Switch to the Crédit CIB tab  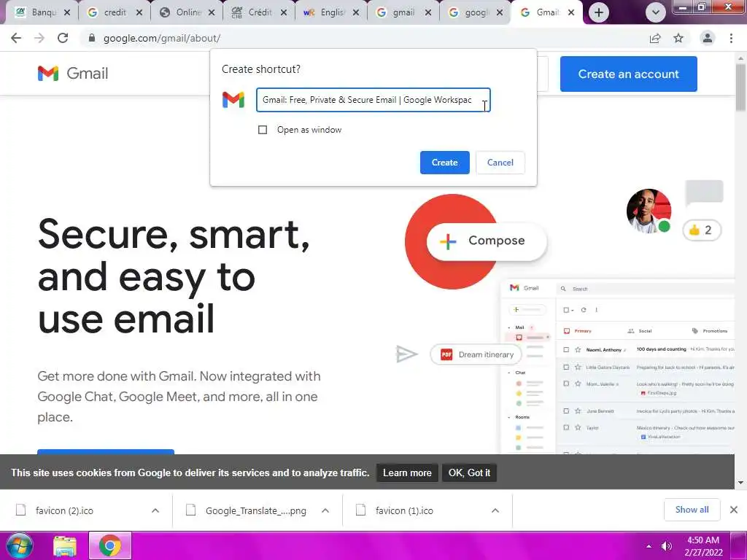click(259, 12)
